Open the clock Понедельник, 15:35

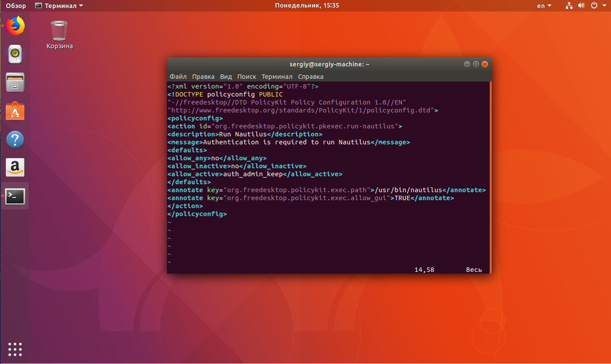[x=307, y=6]
